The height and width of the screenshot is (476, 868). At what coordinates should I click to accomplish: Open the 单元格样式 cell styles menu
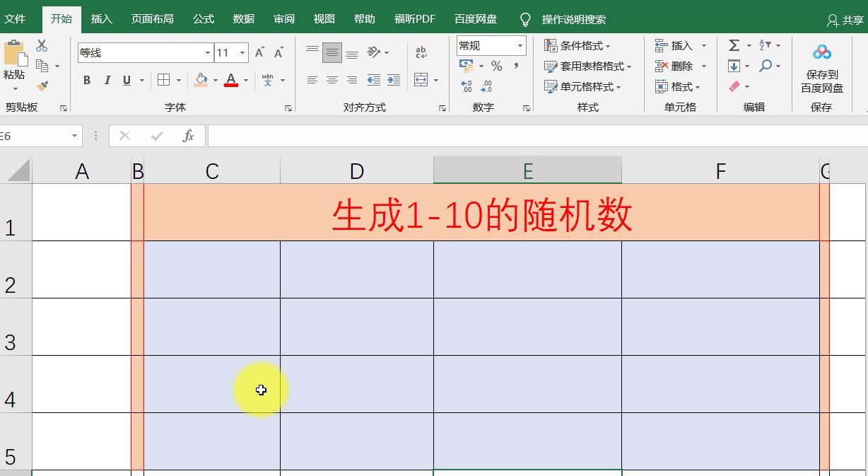coord(582,87)
